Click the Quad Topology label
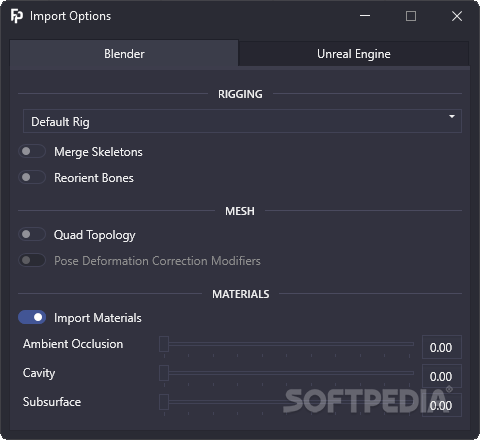Viewport: 480px width, 440px height. point(95,235)
